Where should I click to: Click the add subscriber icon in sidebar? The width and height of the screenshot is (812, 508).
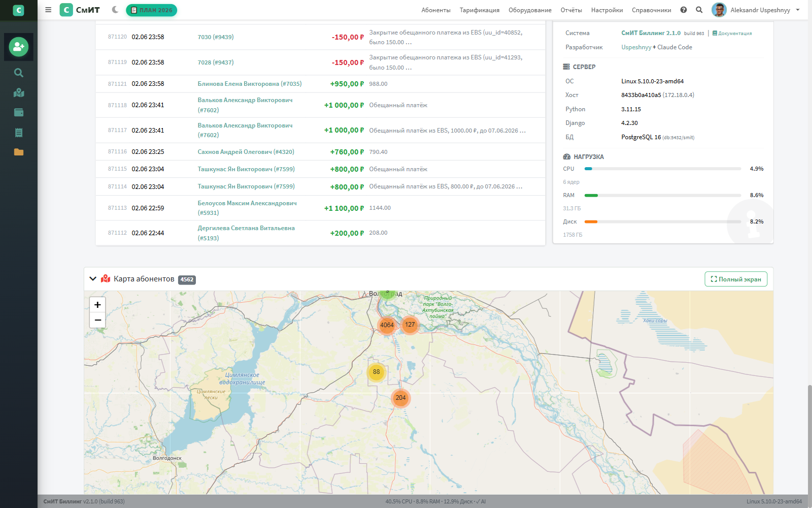click(x=19, y=47)
